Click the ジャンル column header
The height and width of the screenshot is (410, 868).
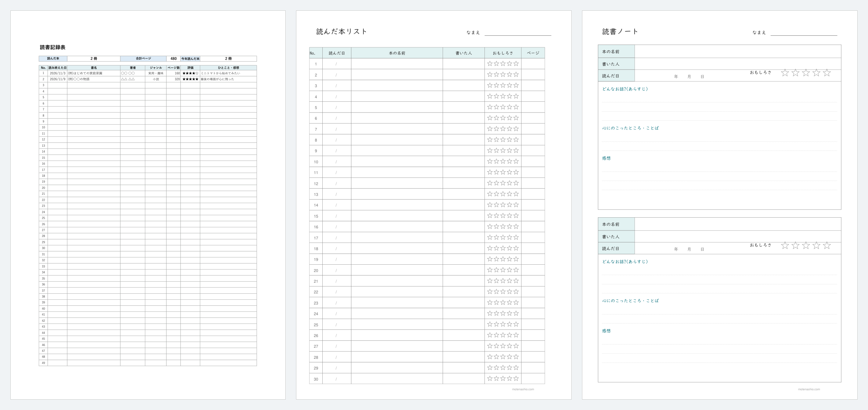click(156, 68)
